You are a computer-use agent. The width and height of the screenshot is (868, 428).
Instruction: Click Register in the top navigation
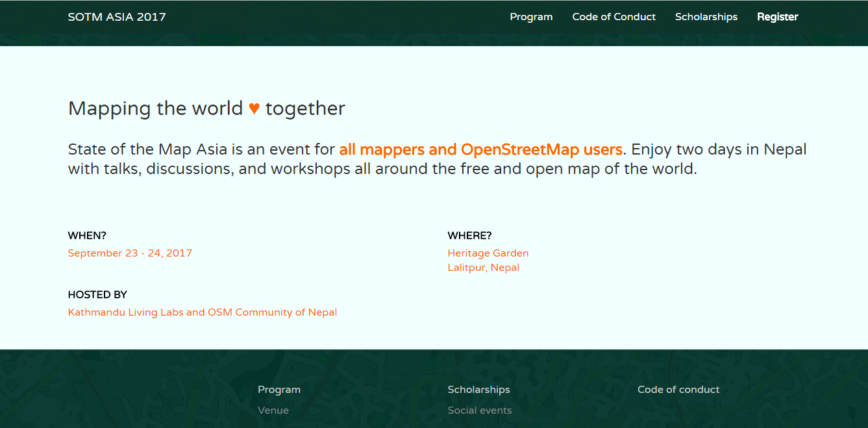pyautogui.click(x=778, y=17)
